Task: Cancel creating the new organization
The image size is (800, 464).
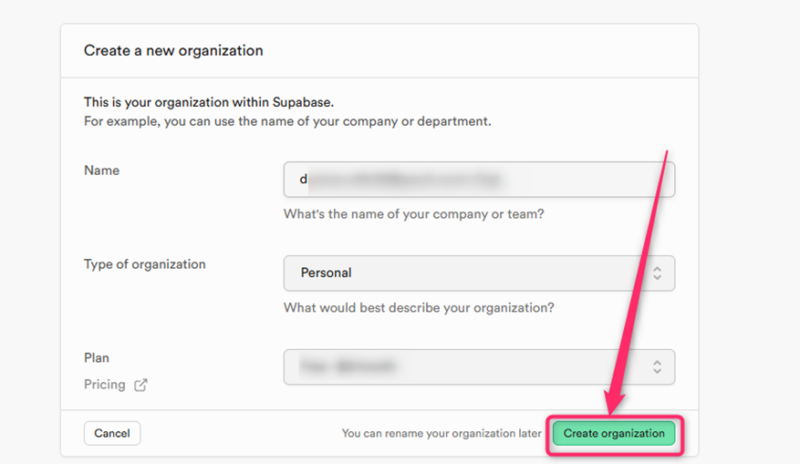Action: pos(112,433)
